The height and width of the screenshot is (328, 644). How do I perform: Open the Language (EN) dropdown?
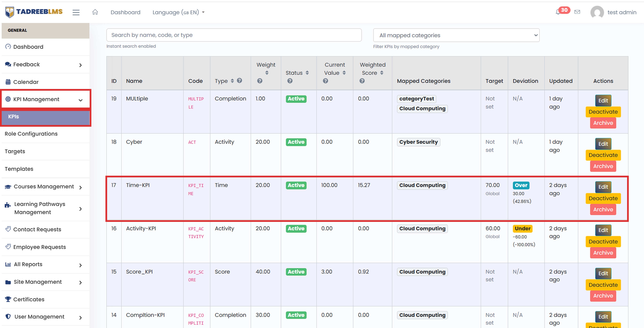tap(178, 12)
